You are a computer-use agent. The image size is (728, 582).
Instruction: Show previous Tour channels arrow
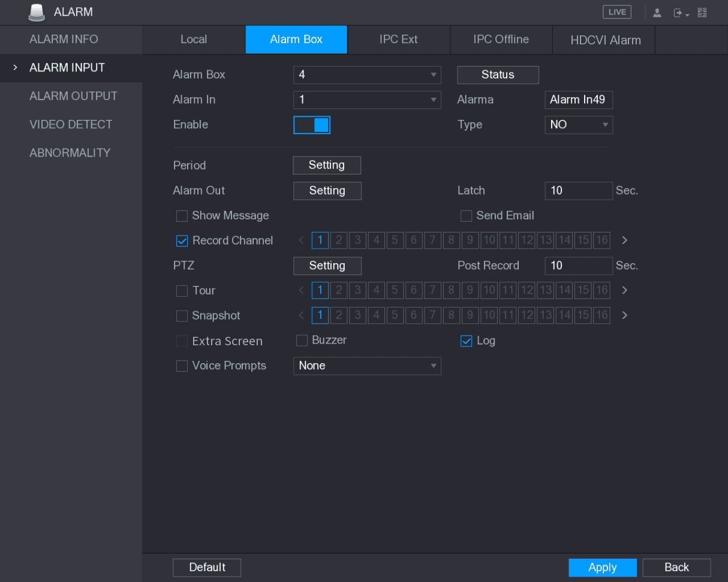pyautogui.click(x=302, y=291)
